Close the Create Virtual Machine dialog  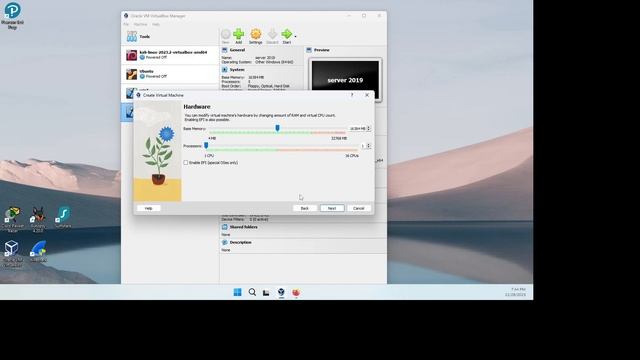tap(367, 95)
